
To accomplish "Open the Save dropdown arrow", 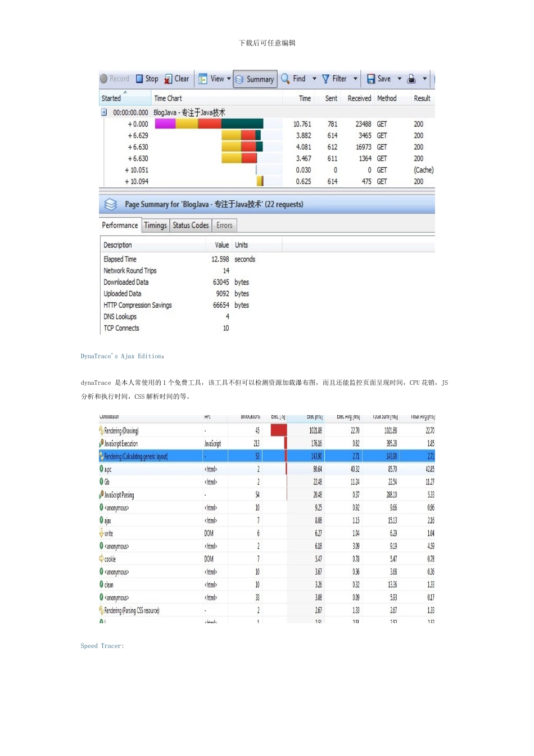I will [400, 79].
